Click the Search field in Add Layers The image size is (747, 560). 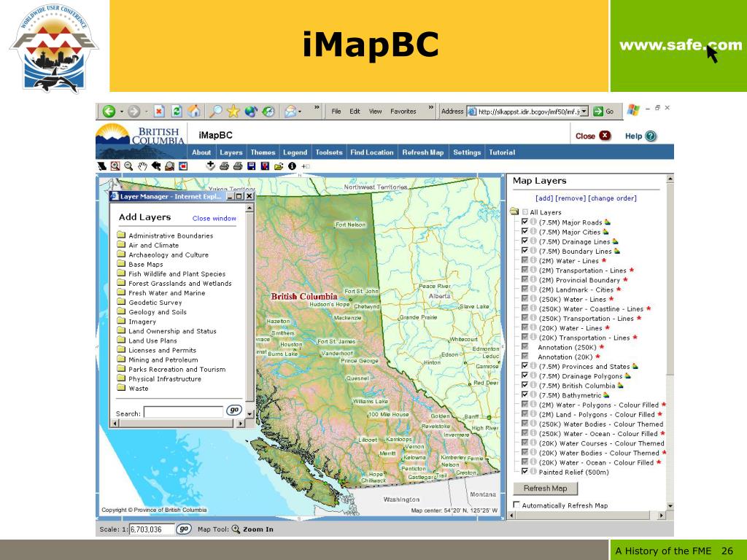tap(183, 413)
